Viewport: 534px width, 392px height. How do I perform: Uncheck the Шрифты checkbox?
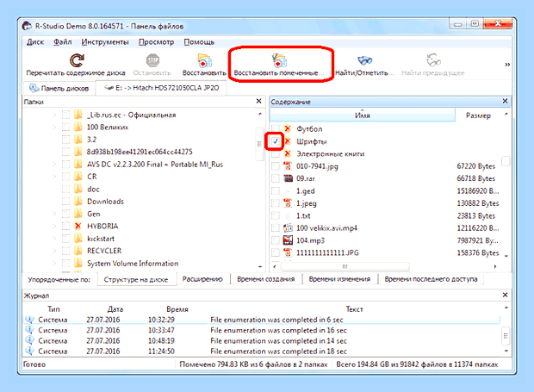[x=276, y=141]
